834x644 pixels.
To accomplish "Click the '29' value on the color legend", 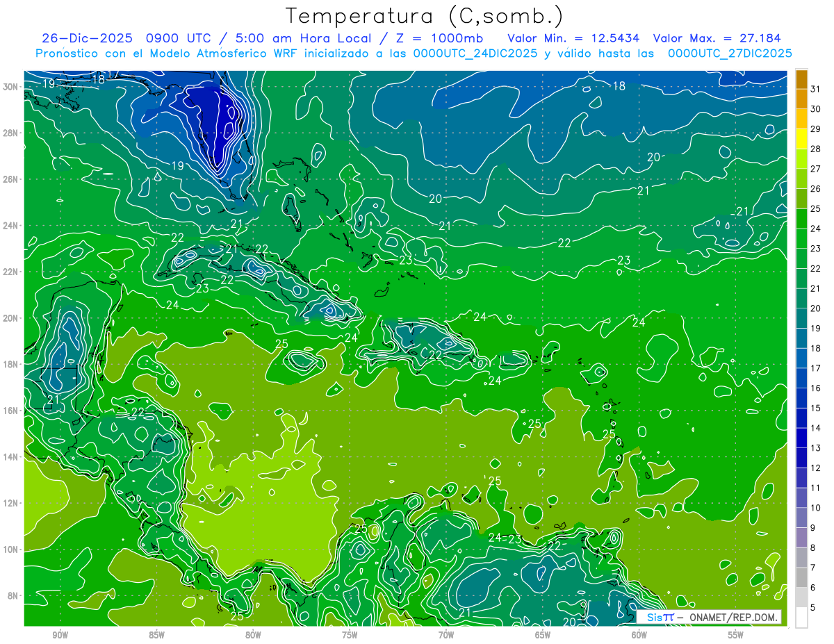I will click(815, 129).
